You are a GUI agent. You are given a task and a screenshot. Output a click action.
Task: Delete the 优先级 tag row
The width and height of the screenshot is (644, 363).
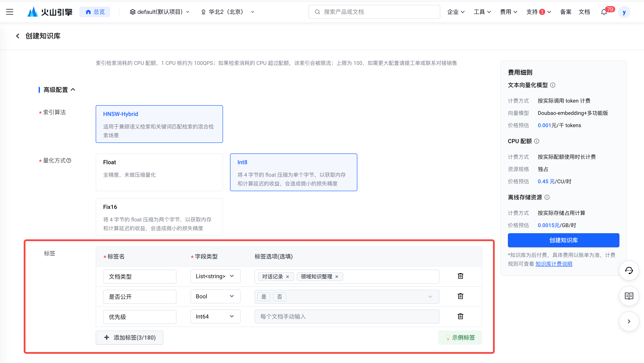(460, 316)
